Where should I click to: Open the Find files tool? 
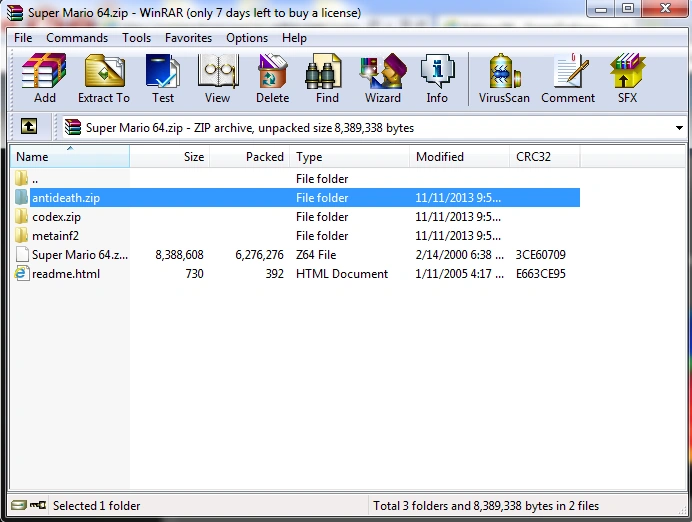tap(327, 78)
